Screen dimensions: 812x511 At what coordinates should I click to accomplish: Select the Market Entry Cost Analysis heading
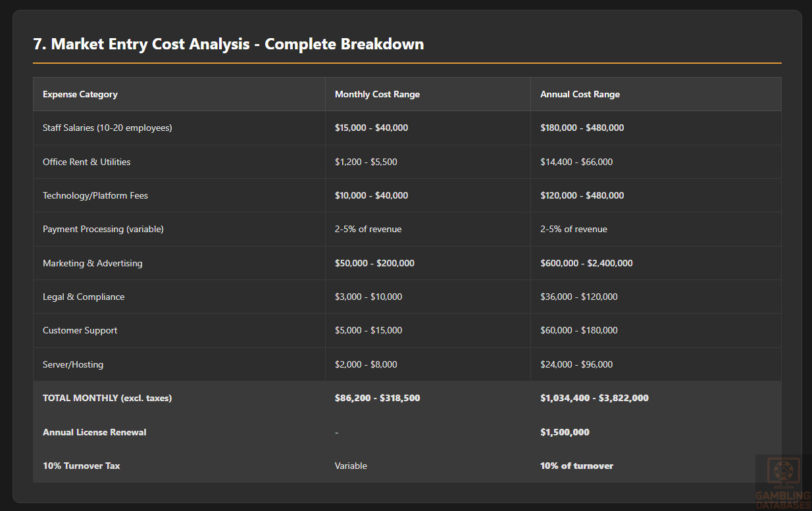(x=228, y=44)
